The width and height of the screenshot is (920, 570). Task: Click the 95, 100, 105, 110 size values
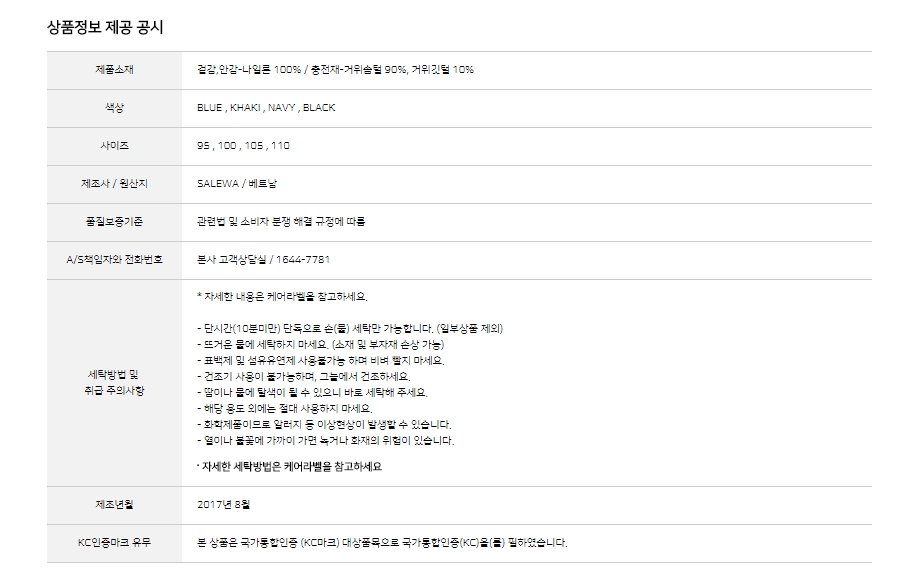pos(244,146)
